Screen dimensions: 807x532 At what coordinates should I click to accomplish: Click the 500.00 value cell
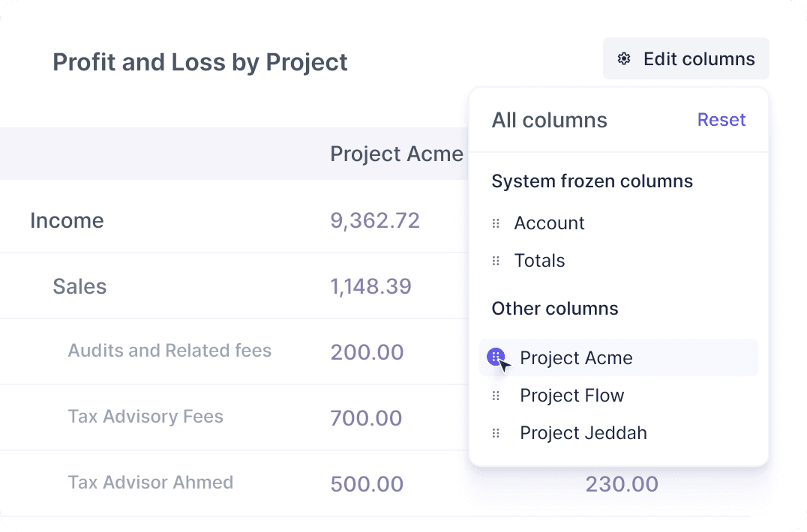point(367,484)
